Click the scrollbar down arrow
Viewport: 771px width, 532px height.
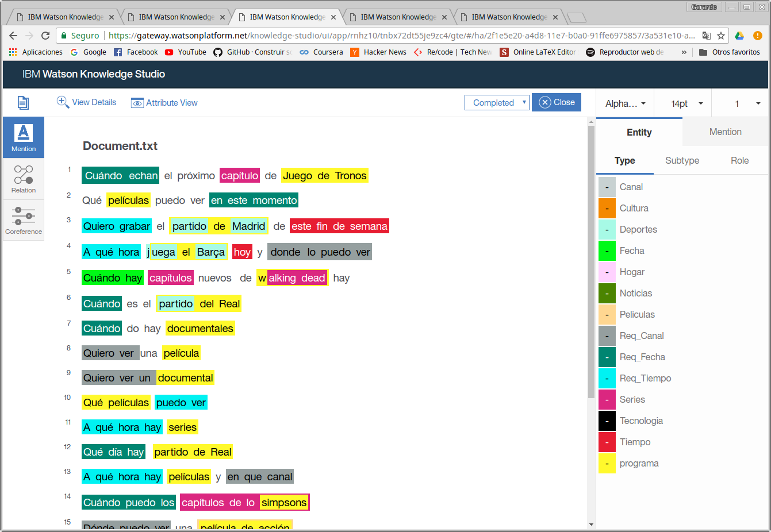coord(591,525)
